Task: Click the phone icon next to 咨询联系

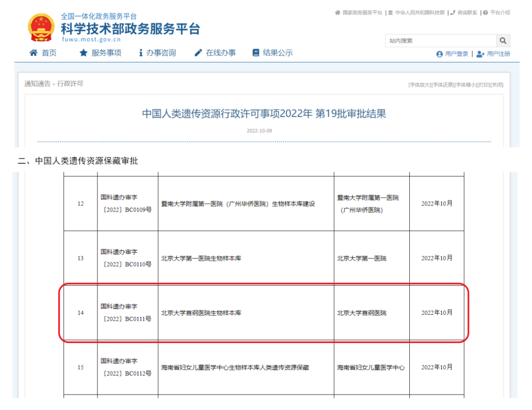Action: [x=452, y=12]
